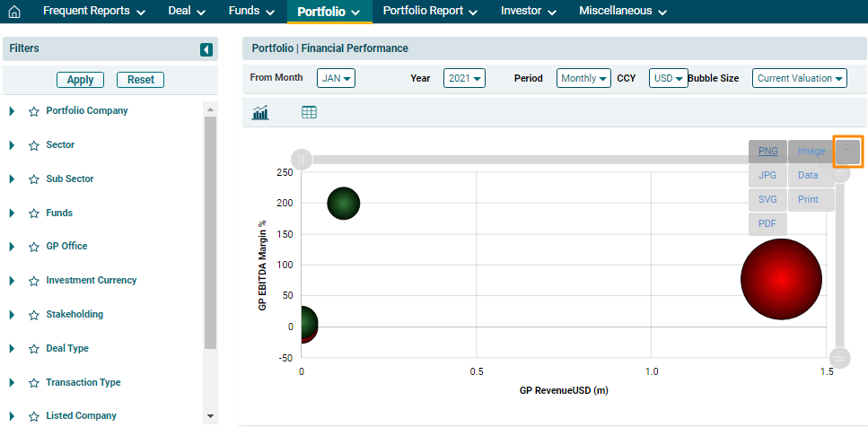Click star icon beside Stakeholding
Image resolution: width=868 pixels, height=427 pixels.
coord(34,315)
